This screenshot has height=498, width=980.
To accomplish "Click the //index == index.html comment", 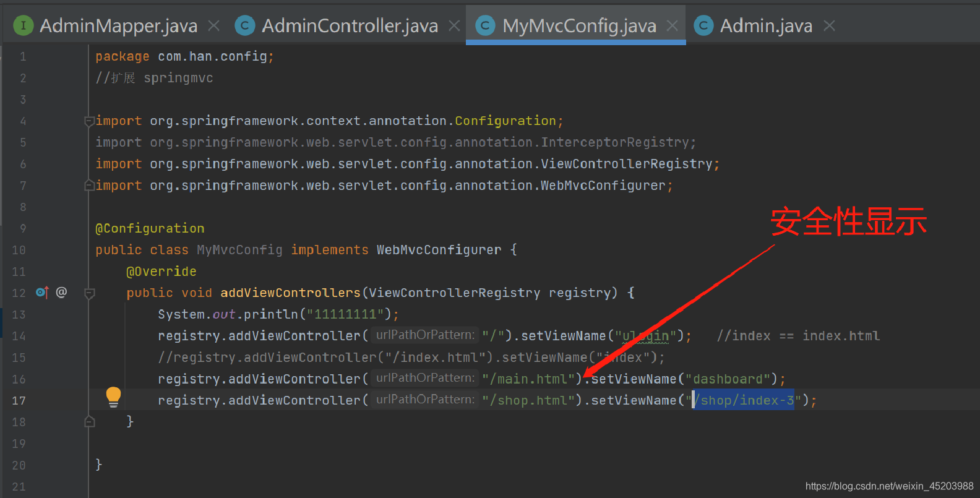I will click(x=798, y=336).
